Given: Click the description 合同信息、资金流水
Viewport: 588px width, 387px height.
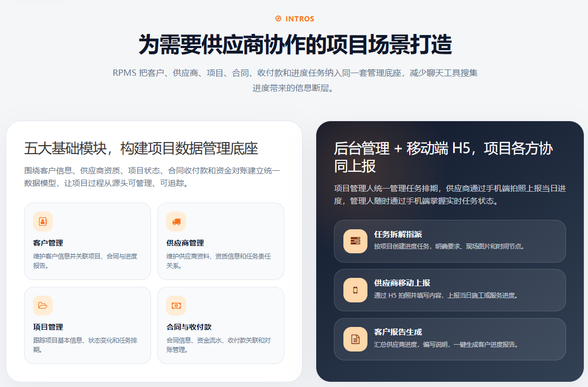Looking at the screenshot, I should (218, 345).
